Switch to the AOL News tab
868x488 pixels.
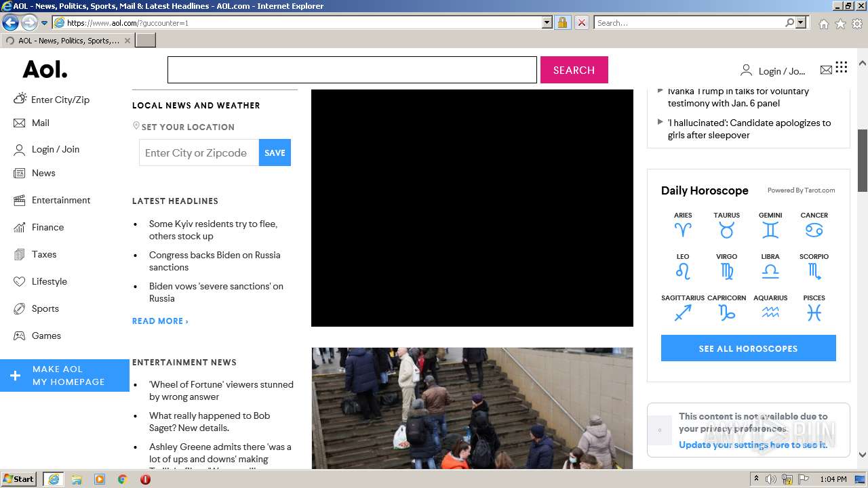pyautogui.click(x=66, y=41)
